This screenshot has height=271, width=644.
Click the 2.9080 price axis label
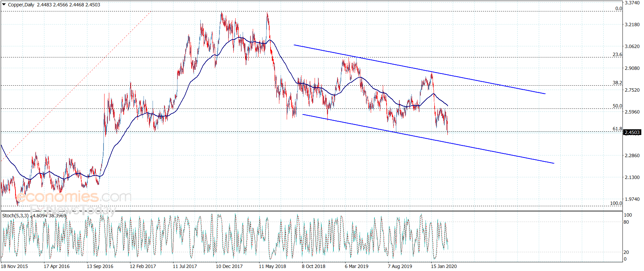pyautogui.click(x=632, y=68)
